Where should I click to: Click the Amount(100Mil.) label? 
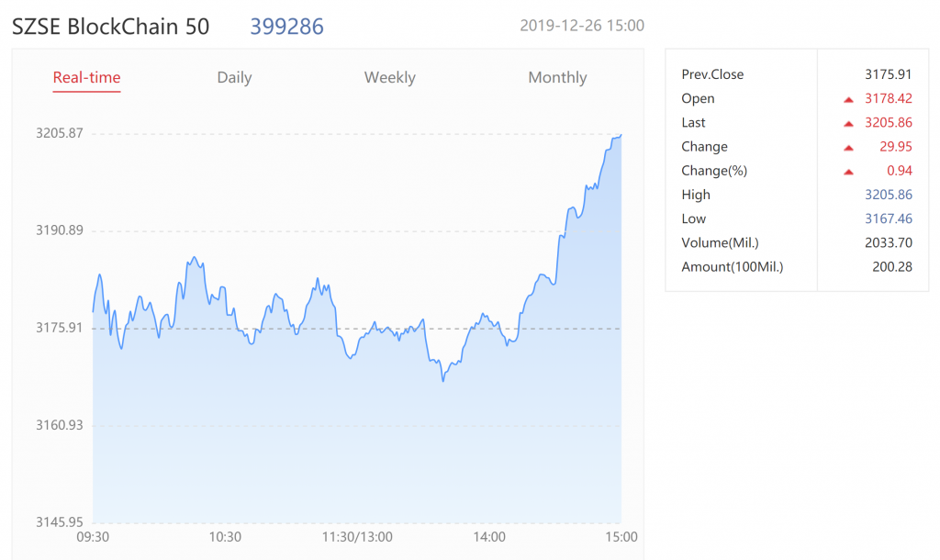(x=732, y=267)
